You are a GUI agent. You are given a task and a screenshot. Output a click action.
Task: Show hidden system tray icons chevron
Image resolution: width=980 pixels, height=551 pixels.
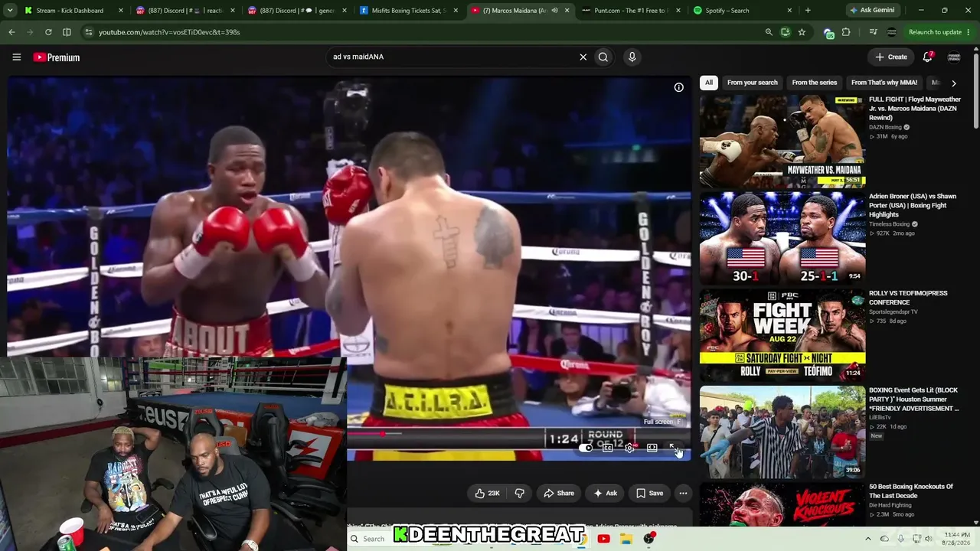(x=867, y=539)
